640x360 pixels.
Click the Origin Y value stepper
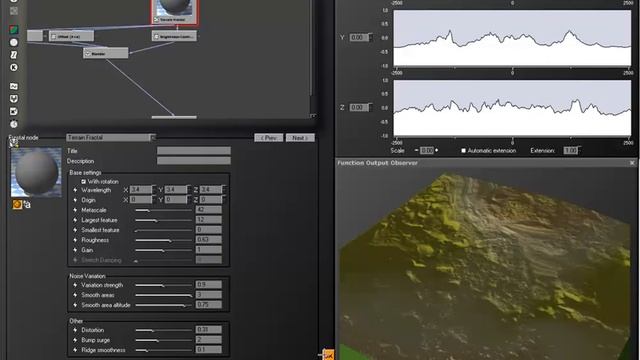click(x=189, y=200)
